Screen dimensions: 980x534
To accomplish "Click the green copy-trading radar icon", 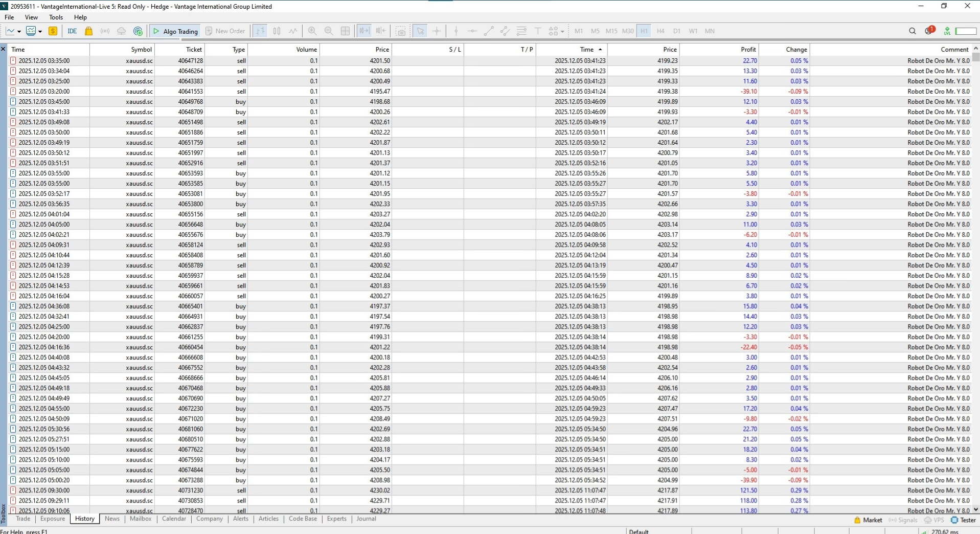I will (138, 31).
